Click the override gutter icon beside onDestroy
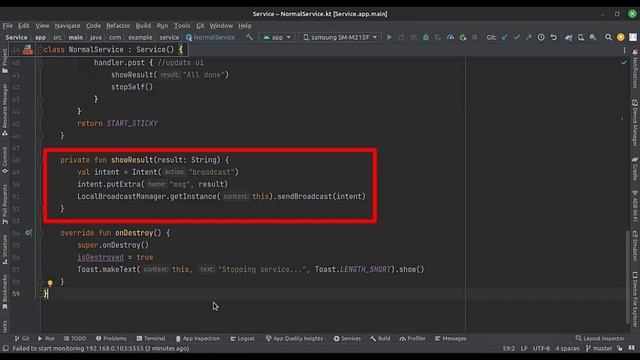640x360 pixels. pyautogui.click(x=28, y=233)
